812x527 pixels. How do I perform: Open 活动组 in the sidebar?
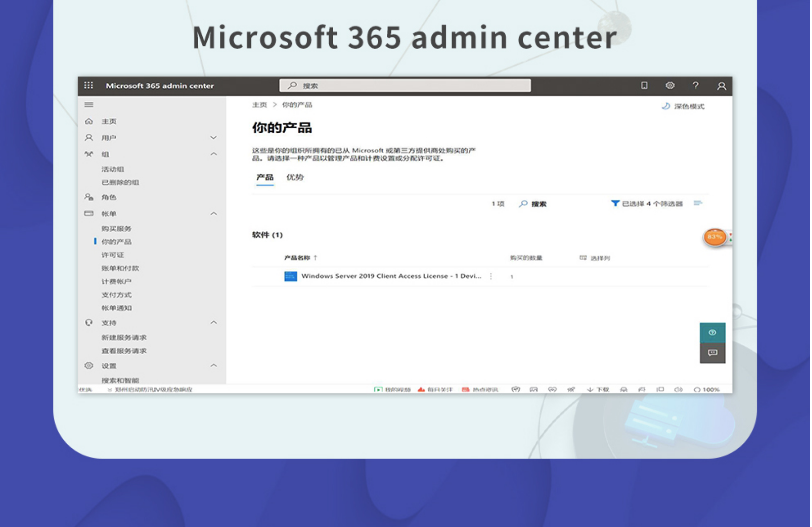pos(112,169)
